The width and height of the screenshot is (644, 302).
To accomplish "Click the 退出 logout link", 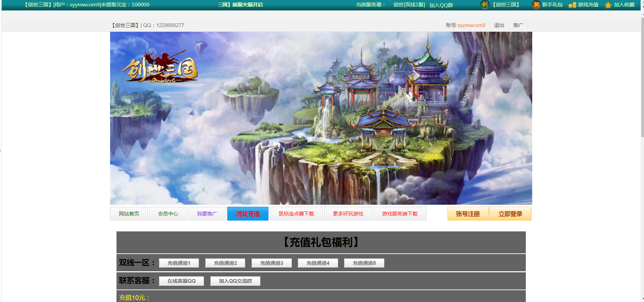I will tap(499, 25).
